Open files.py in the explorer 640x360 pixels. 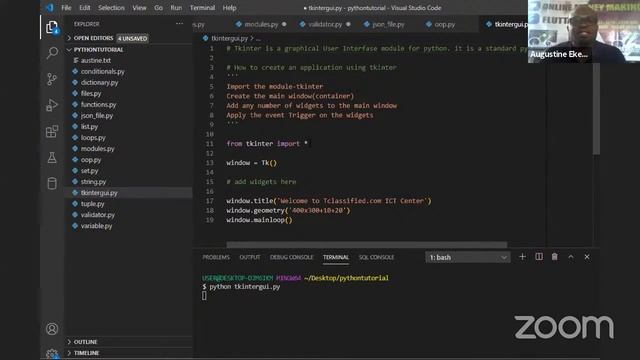click(129, 93)
